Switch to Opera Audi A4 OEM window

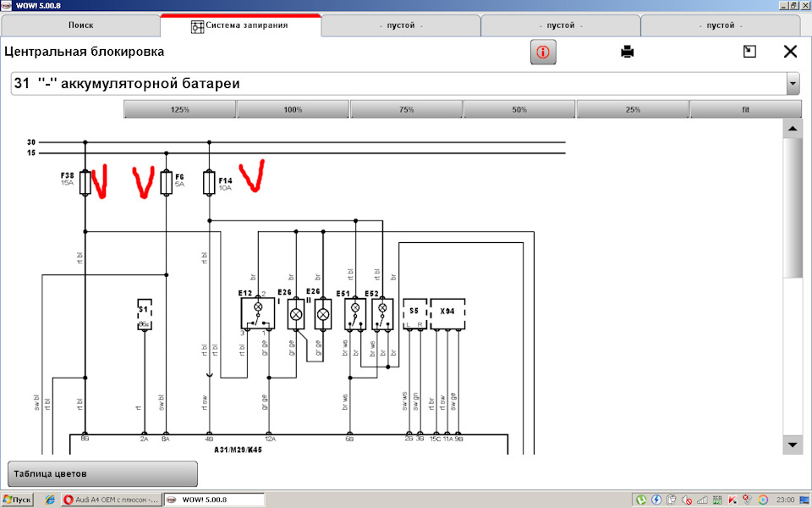click(x=111, y=500)
